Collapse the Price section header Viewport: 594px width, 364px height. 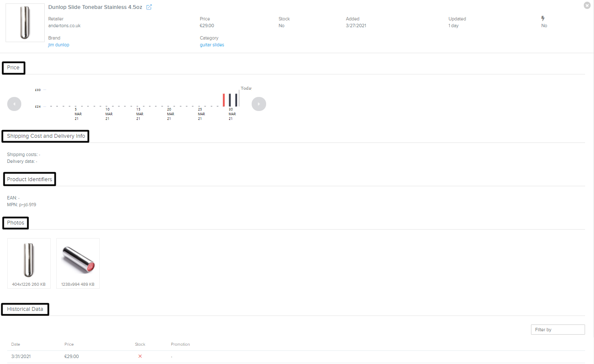14,68
